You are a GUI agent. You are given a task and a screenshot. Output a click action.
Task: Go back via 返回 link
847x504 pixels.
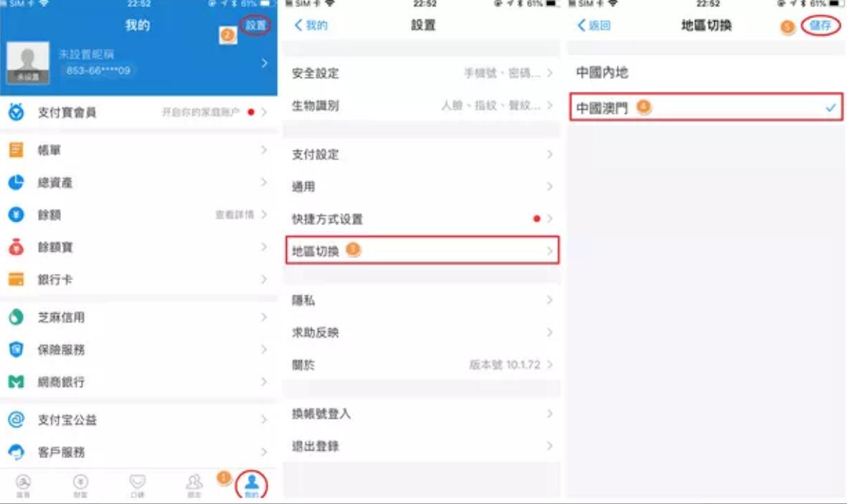[594, 25]
